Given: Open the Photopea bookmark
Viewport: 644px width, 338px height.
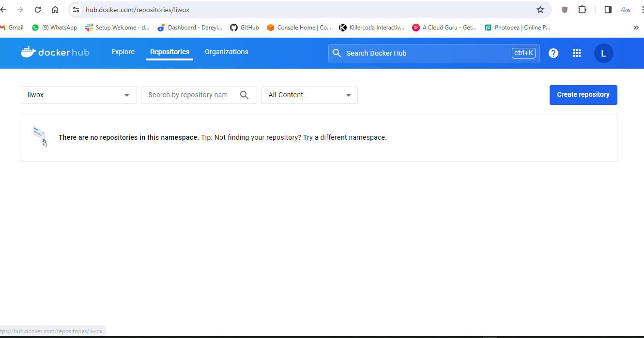Looking at the screenshot, I should click(x=517, y=28).
